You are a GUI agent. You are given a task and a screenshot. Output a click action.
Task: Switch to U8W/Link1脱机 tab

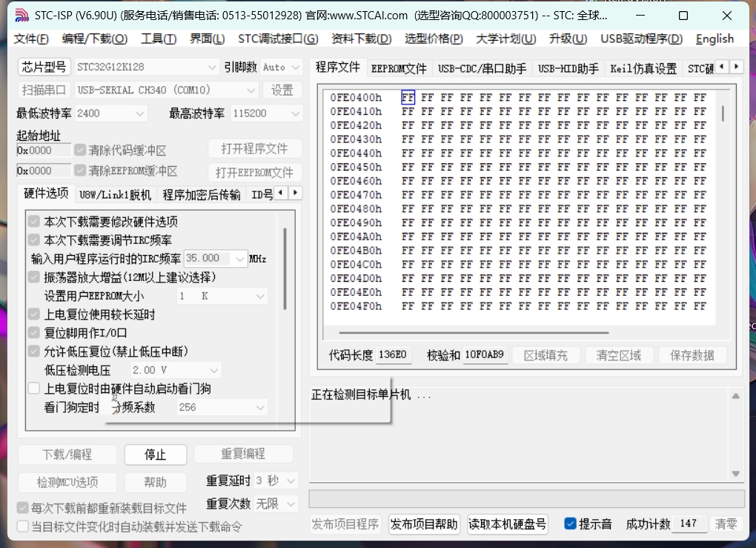(x=115, y=195)
